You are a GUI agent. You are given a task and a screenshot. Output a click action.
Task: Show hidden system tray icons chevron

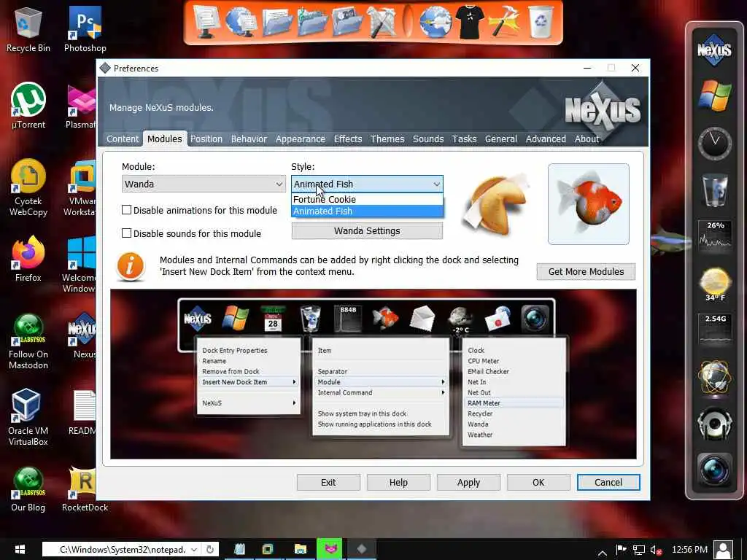coord(602,553)
